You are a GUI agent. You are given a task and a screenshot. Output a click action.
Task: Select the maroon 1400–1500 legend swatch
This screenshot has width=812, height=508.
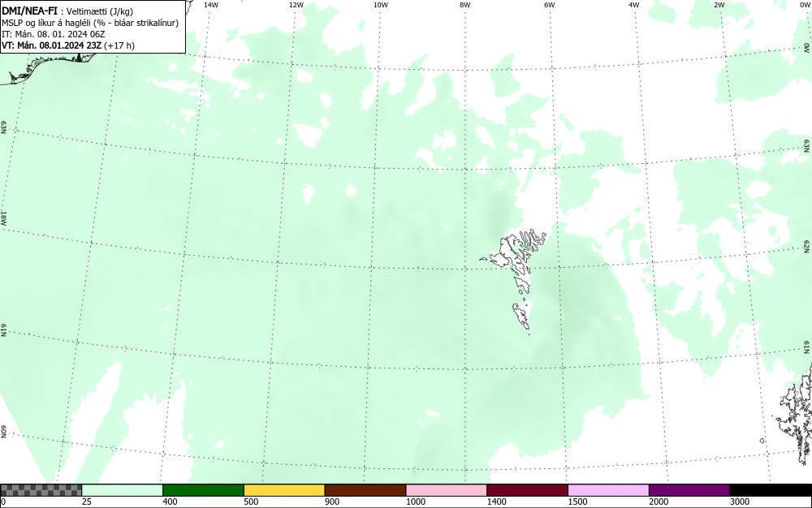[527, 490]
